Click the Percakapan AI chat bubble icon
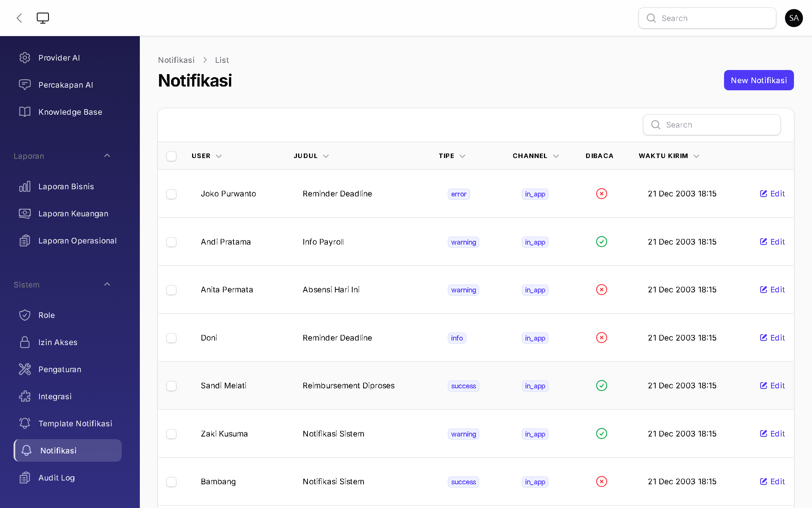This screenshot has width=812, height=508. point(25,85)
